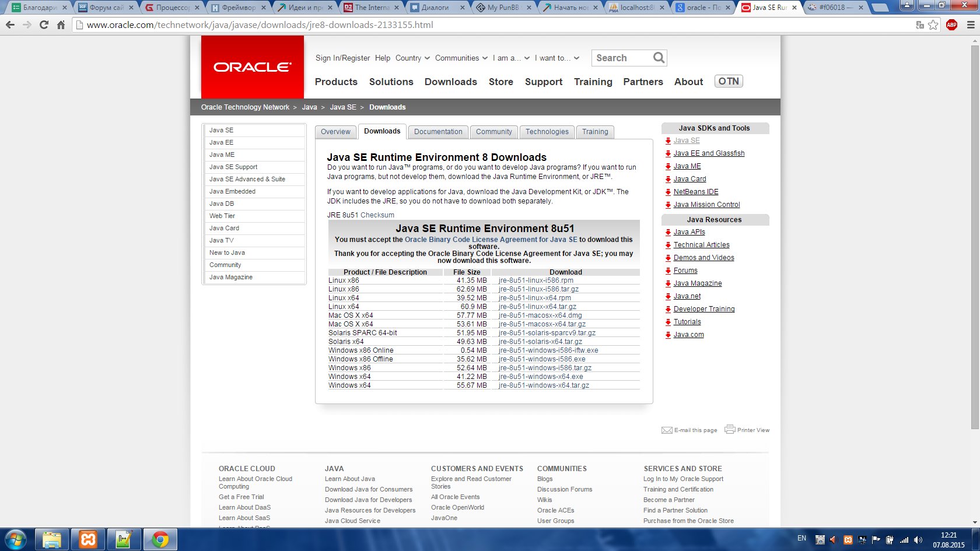Open Solutions menu
This screenshot has height=551, width=980.
tap(391, 82)
